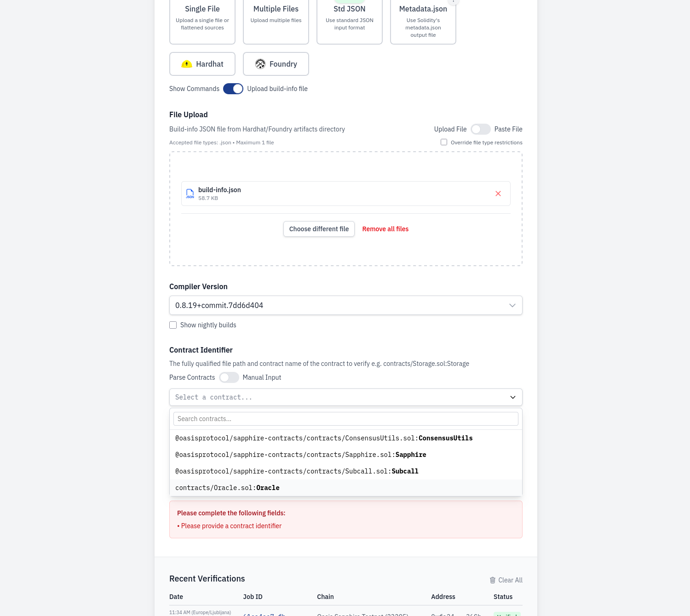Check Override file type restrictions

[x=443, y=142]
